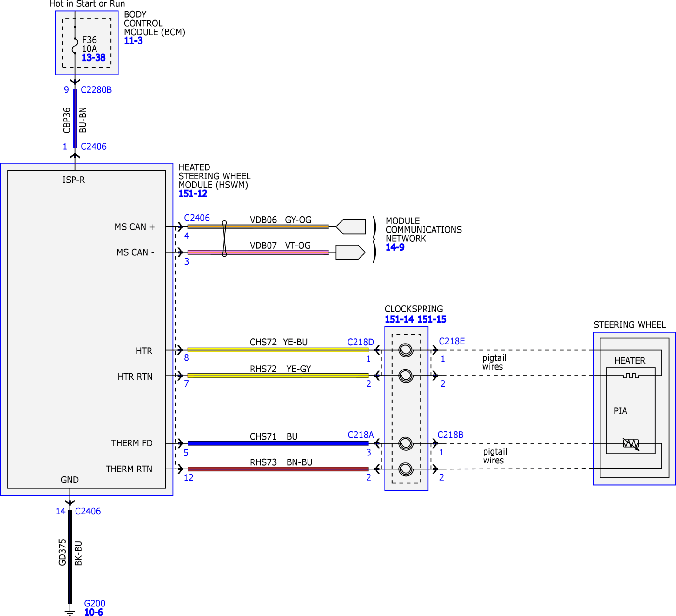The height and width of the screenshot is (616, 676).
Task: Click the thermistor symbol in steering wheel
Action: 631,444
